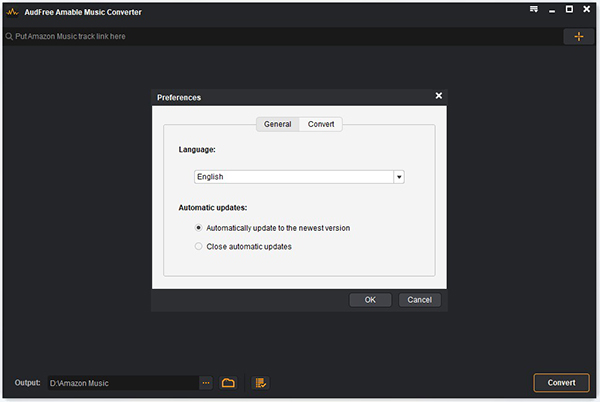
Task: Browse output path with three-dots button
Action: (206, 383)
